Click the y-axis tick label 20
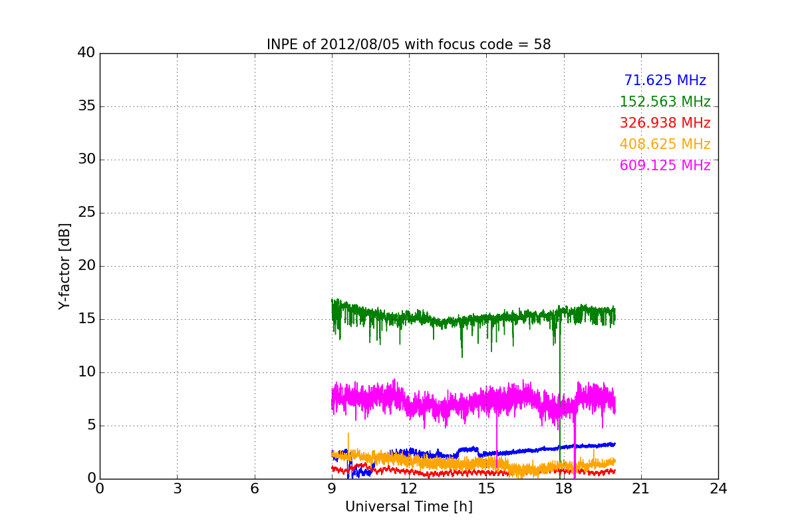 pyautogui.click(x=86, y=266)
